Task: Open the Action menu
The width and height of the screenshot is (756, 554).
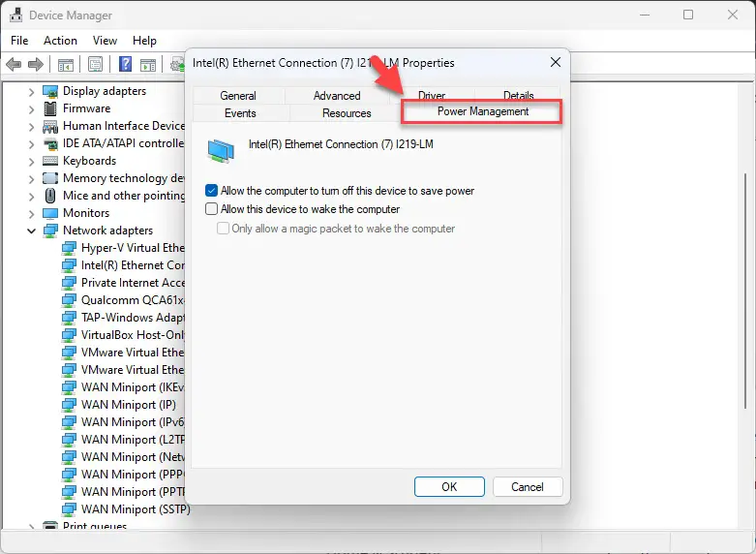Action: tap(60, 41)
